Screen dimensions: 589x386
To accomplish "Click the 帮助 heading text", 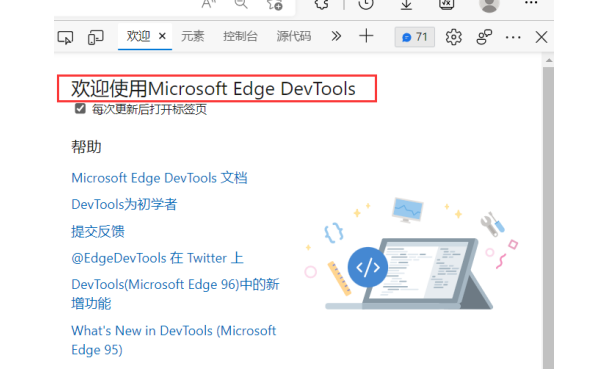I will point(86,147).
